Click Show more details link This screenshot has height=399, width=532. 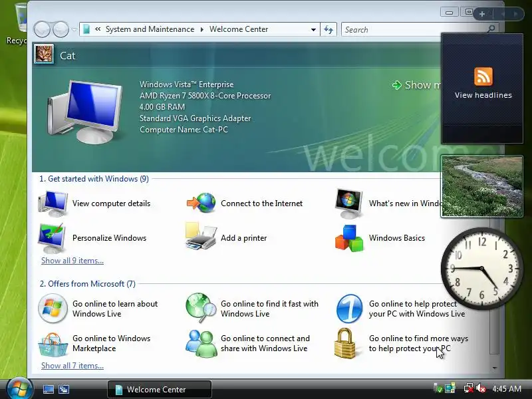tap(417, 85)
